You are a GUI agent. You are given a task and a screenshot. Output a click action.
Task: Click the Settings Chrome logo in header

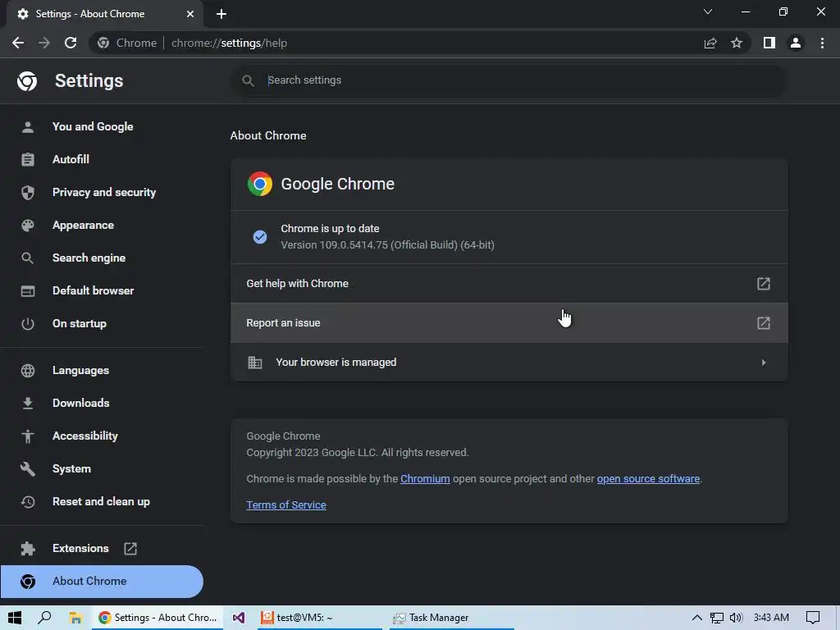coord(27,81)
